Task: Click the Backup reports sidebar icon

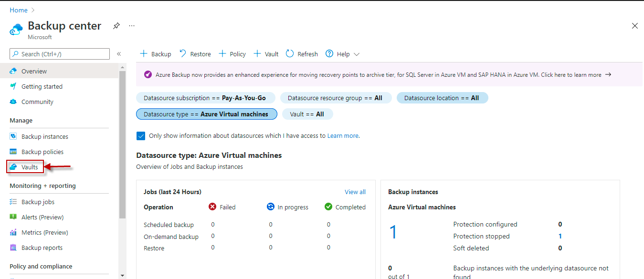Action: (x=13, y=248)
